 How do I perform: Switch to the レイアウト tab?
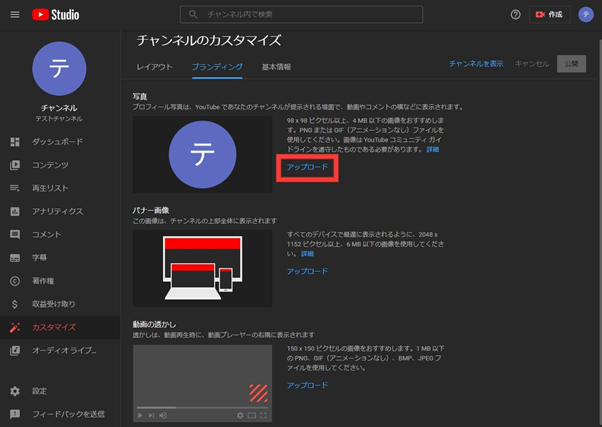[154, 67]
